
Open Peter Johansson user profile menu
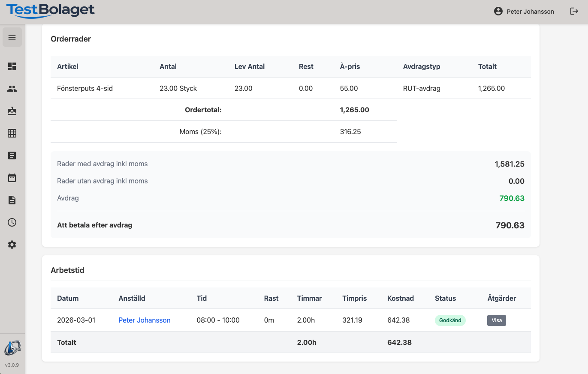click(524, 12)
